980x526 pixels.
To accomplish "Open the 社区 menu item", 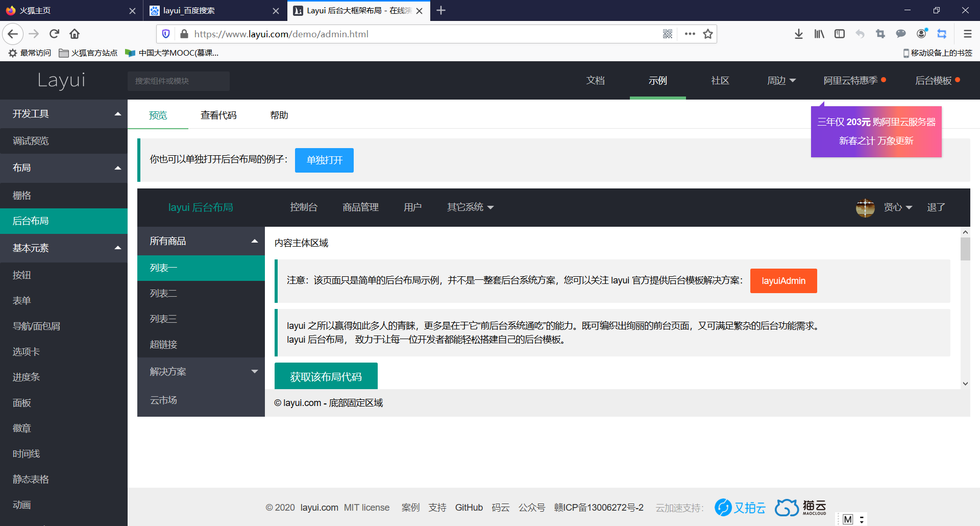I will pyautogui.click(x=720, y=80).
